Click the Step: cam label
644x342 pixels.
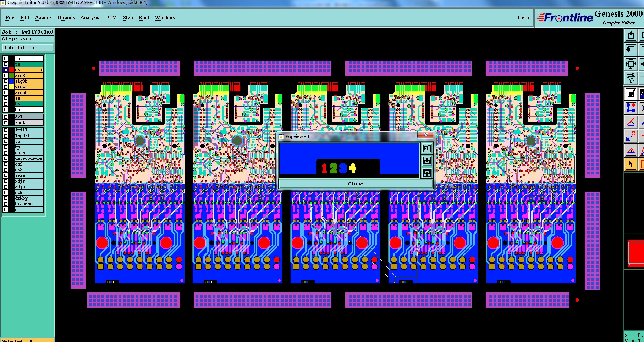point(28,39)
